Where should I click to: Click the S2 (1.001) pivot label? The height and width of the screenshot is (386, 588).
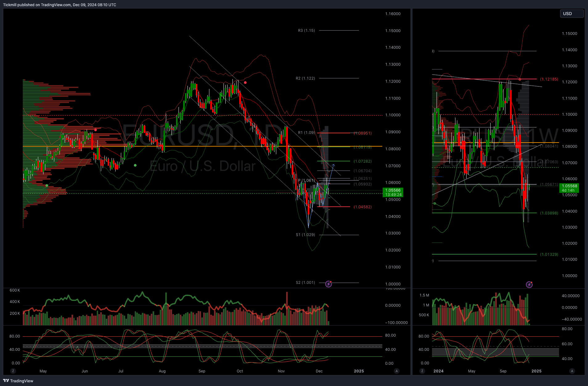pos(305,283)
